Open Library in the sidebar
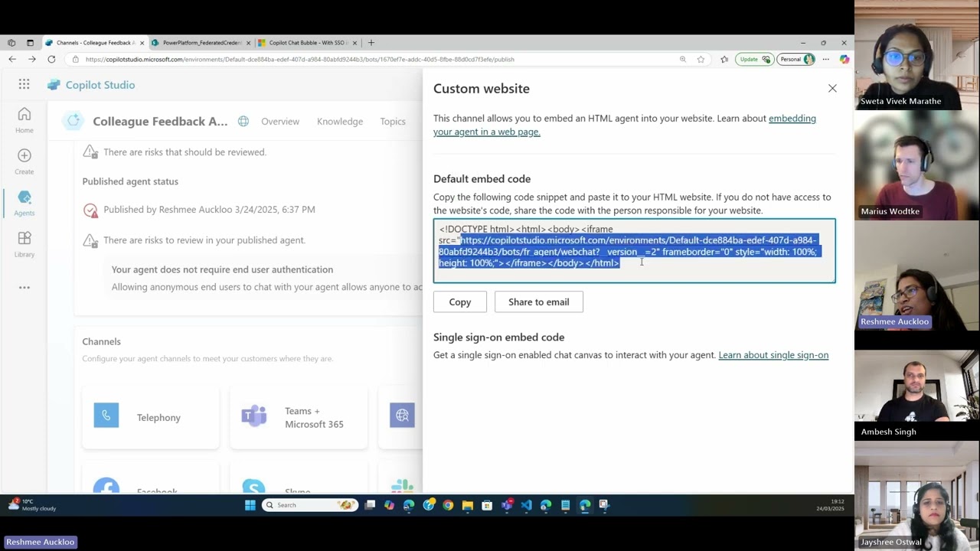 (x=24, y=244)
